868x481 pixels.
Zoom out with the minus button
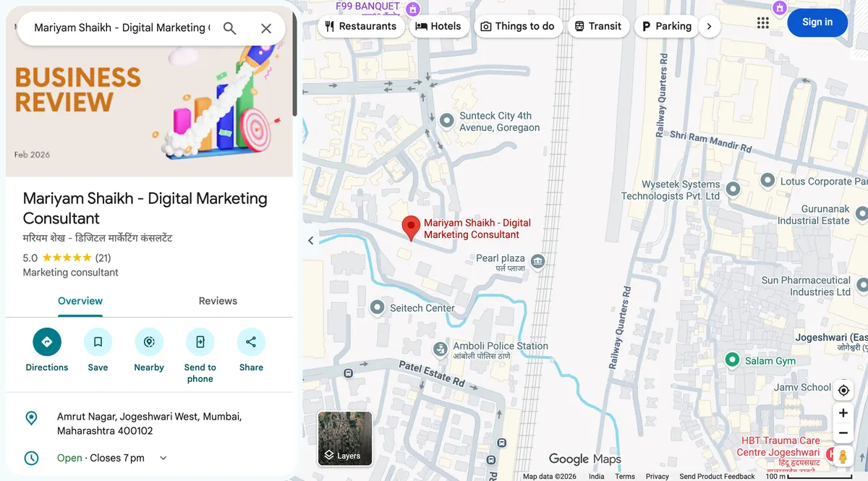843,433
